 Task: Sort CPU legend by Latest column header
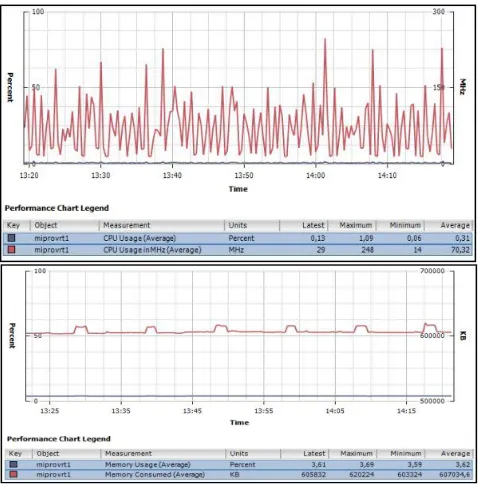[x=304, y=225]
